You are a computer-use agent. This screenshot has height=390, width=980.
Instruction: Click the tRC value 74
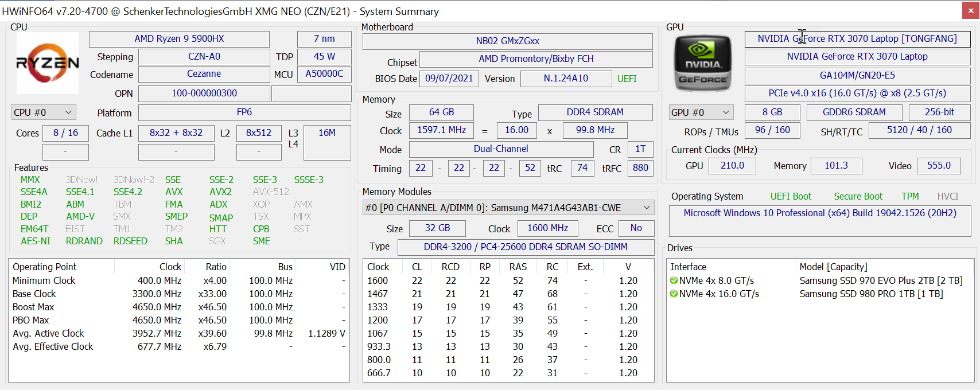point(582,168)
